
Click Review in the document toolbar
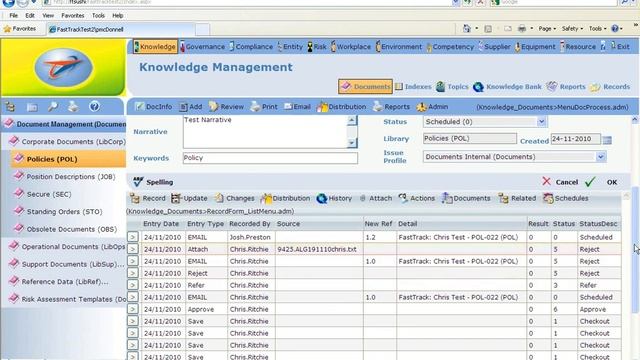226,107
